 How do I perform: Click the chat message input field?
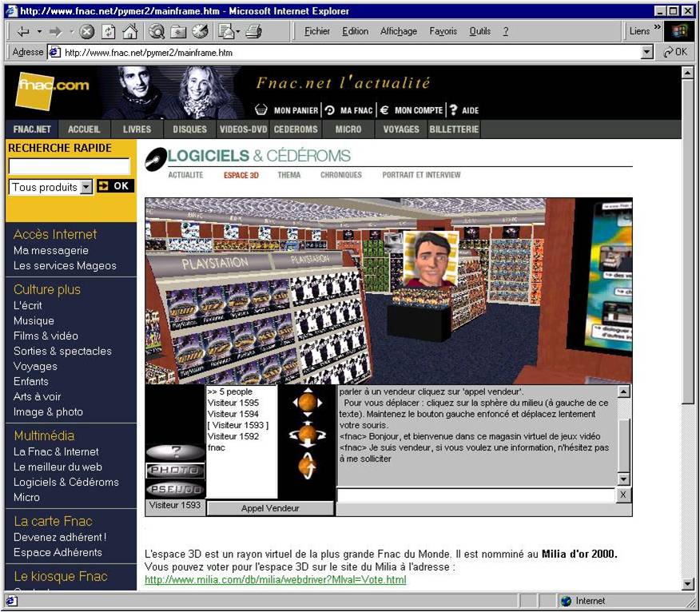pyautogui.click(x=476, y=495)
